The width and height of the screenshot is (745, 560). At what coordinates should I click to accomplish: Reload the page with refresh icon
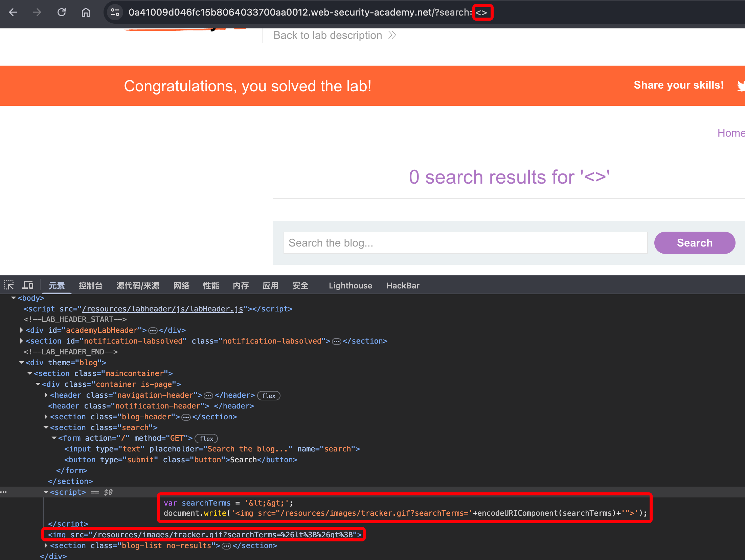(62, 13)
